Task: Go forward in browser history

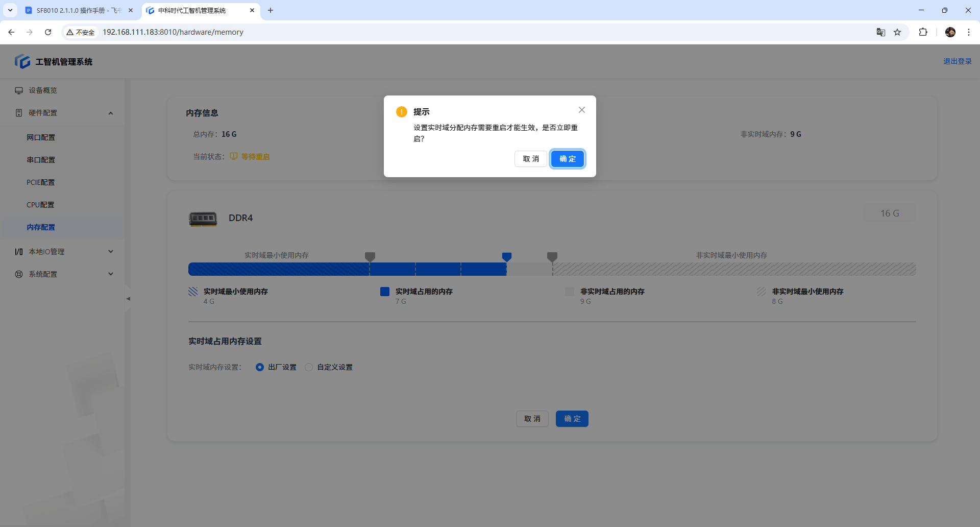Action: point(30,32)
